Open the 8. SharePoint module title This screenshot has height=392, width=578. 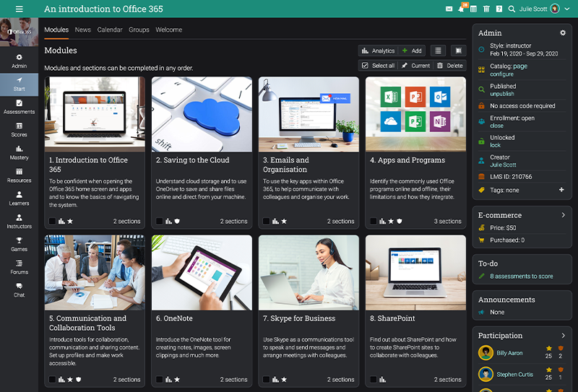point(392,318)
